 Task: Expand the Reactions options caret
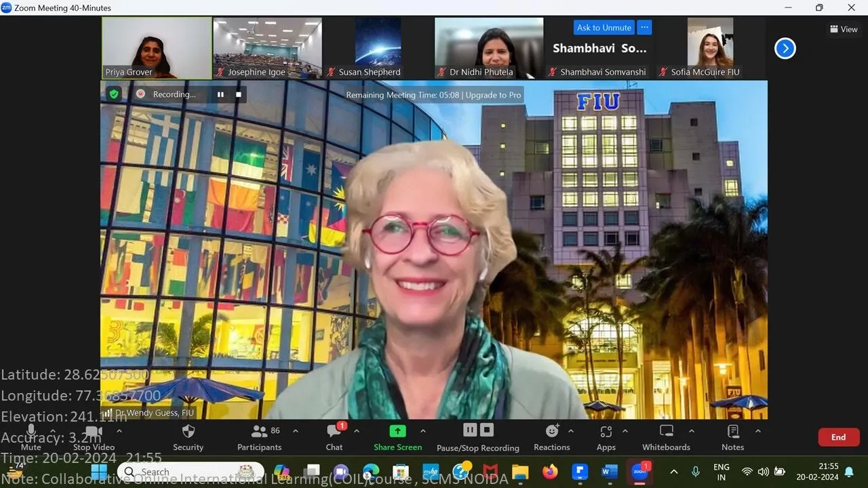pos(570,431)
